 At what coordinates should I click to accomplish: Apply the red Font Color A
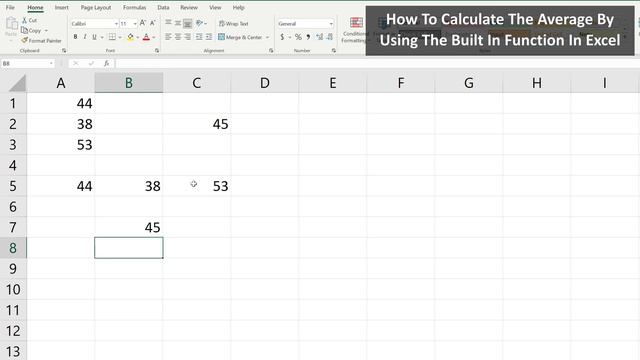[x=146, y=37]
